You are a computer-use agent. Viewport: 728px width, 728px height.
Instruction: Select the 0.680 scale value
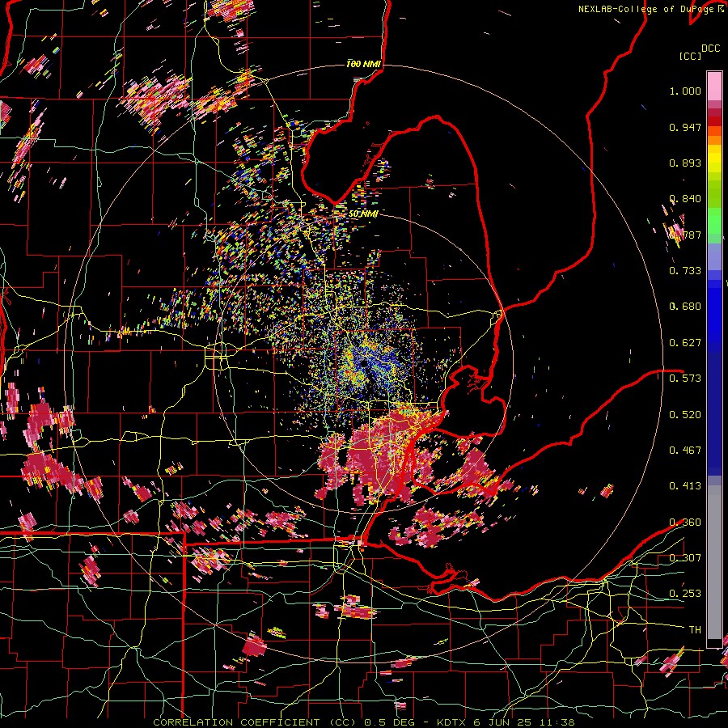(685, 307)
